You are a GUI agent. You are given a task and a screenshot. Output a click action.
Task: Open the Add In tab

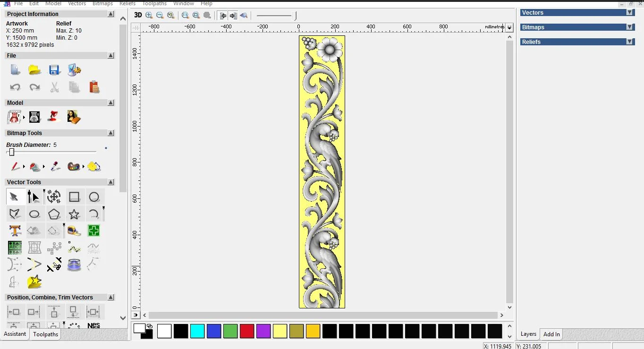(551, 334)
